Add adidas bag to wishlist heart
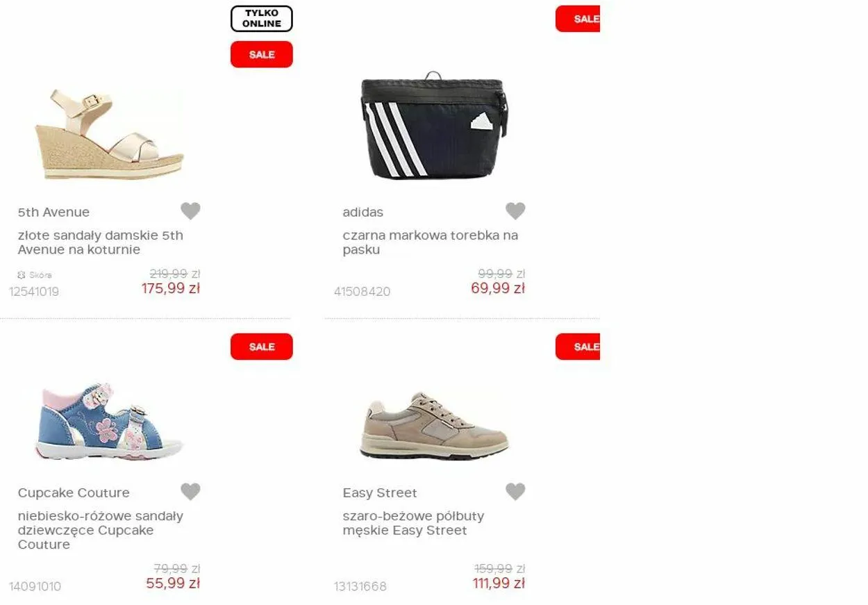868x605 pixels. 515,210
